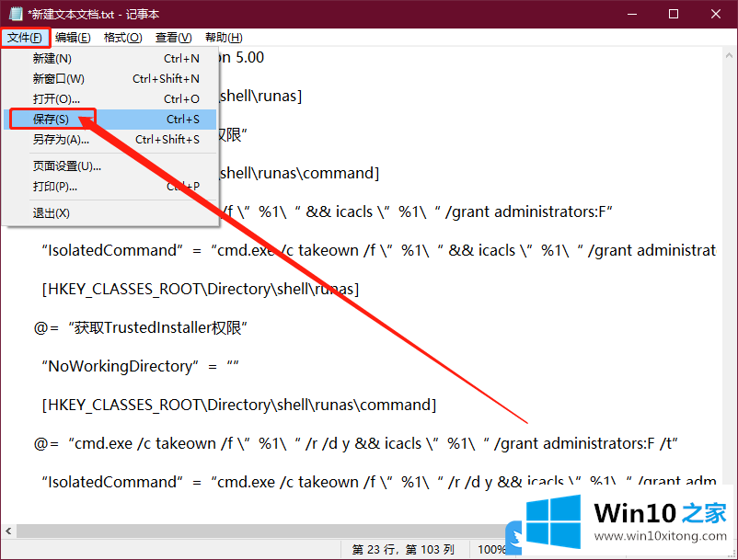Open 页面设置(U)... from the menu
The height and width of the screenshot is (560, 738).
coord(110,166)
